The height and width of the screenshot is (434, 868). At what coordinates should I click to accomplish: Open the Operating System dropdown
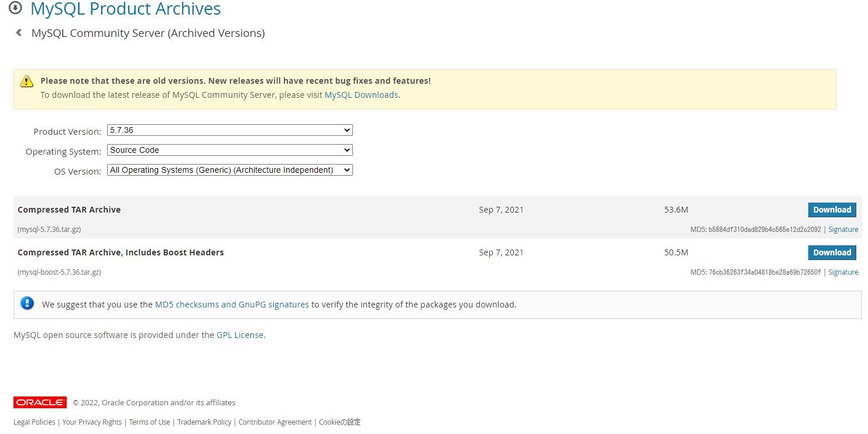click(x=230, y=150)
